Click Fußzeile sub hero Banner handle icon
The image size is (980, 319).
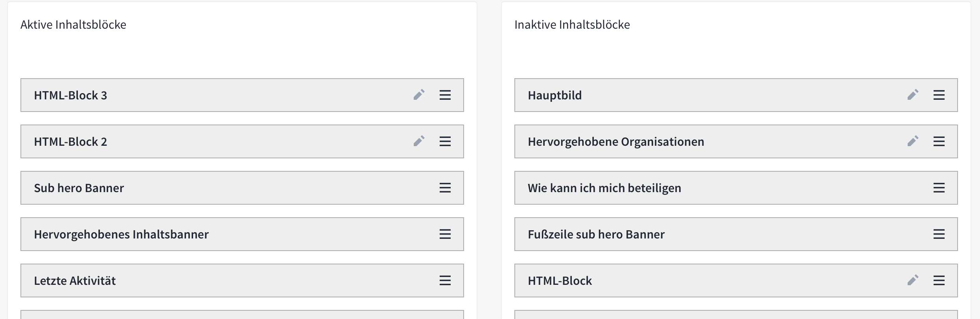tap(939, 234)
